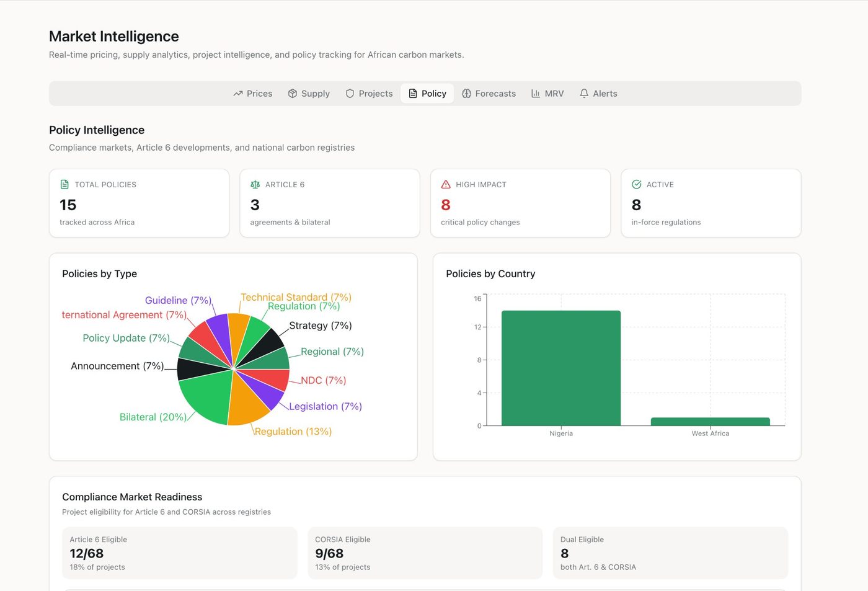Switch to the Alerts tab

tap(598, 94)
